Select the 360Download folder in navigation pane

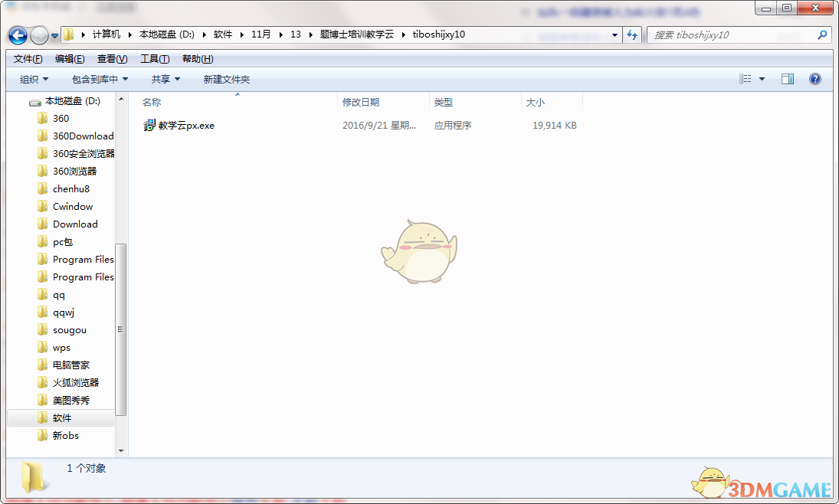(84, 136)
